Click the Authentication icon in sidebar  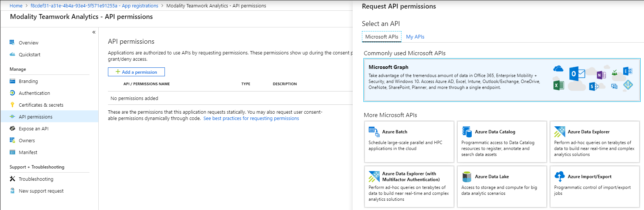coord(12,93)
